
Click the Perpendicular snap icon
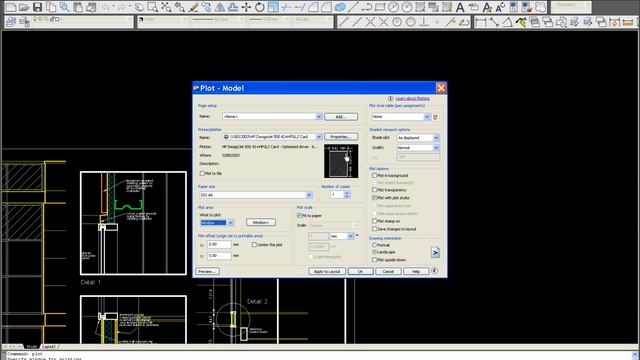[x=424, y=22]
